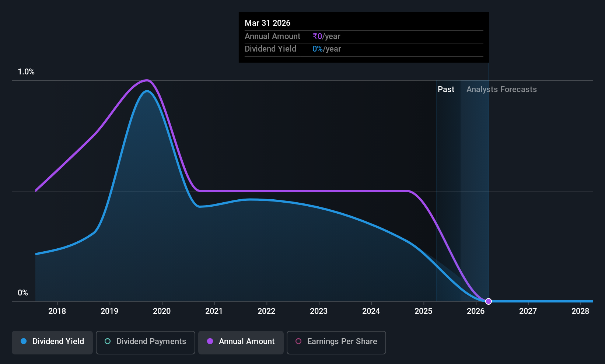Select the 2018 axis label

point(57,311)
